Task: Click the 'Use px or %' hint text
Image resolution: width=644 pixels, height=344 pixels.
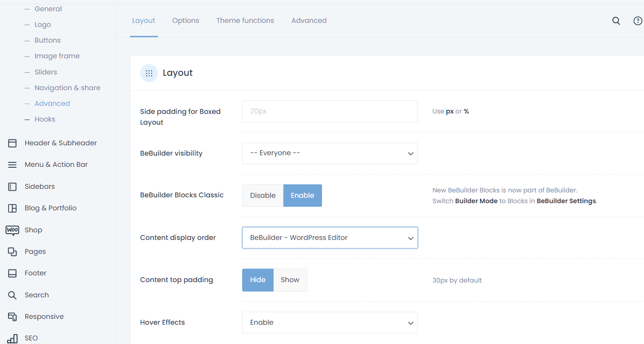Action: 451,111
